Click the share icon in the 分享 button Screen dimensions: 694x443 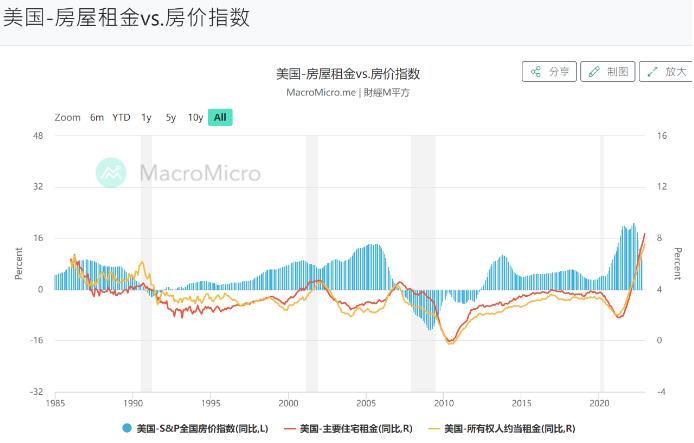point(536,72)
